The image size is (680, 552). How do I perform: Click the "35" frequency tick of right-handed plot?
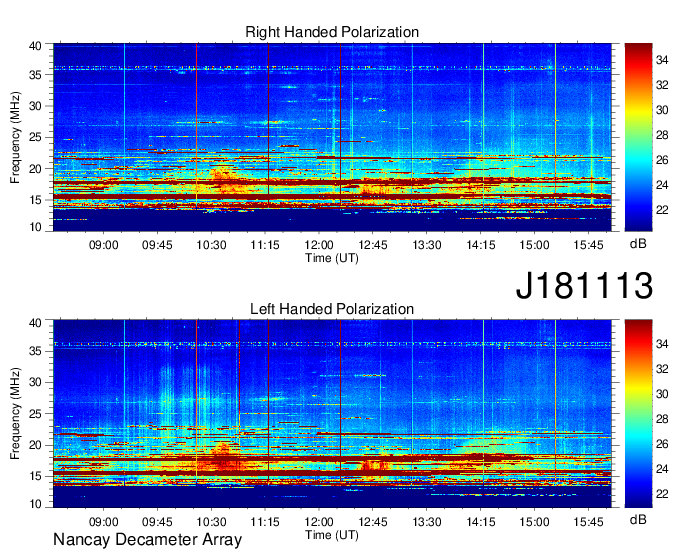tap(35, 75)
